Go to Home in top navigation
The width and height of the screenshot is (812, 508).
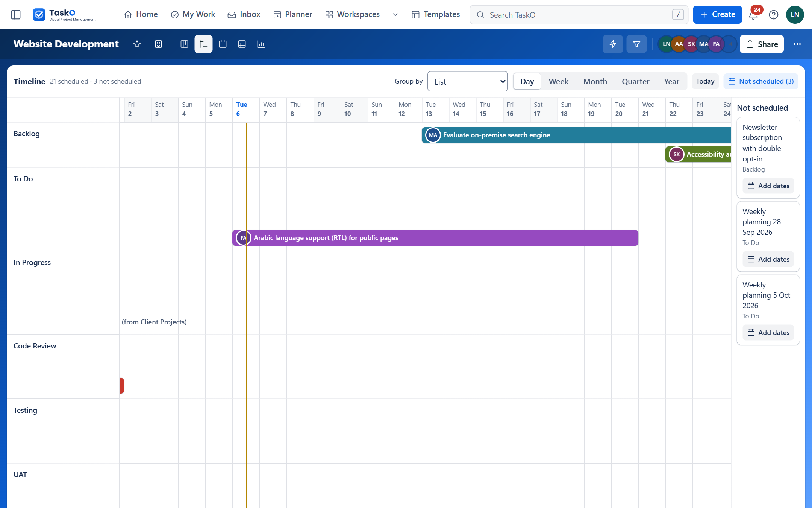tap(141, 15)
